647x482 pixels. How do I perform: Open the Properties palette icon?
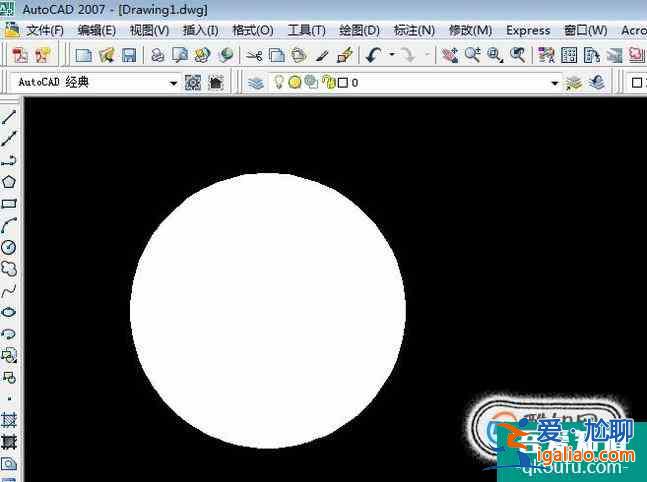click(x=546, y=55)
